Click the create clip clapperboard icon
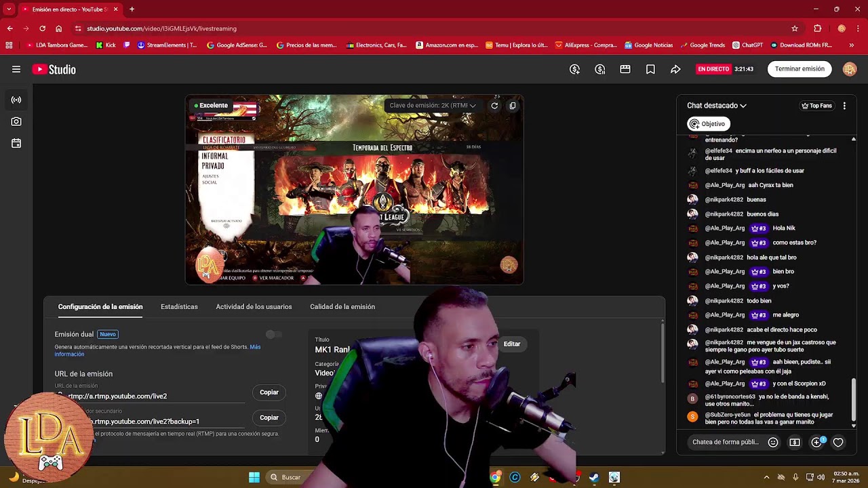Image resolution: width=868 pixels, height=488 pixels. tap(625, 69)
